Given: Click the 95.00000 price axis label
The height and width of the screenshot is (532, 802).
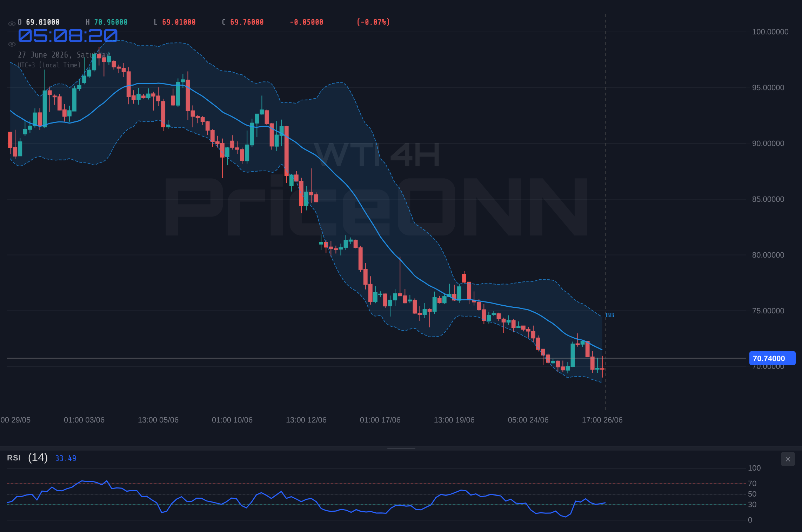Looking at the screenshot, I should (x=768, y=88).
